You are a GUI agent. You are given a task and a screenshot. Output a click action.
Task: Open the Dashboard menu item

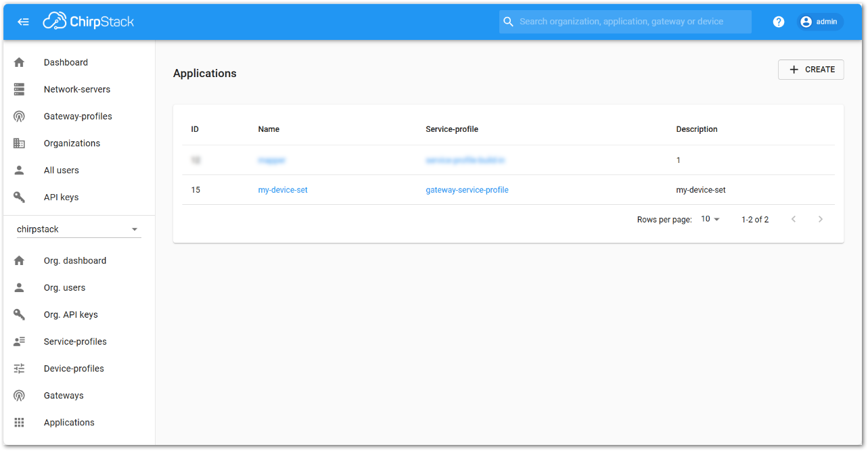pos(66,62)
